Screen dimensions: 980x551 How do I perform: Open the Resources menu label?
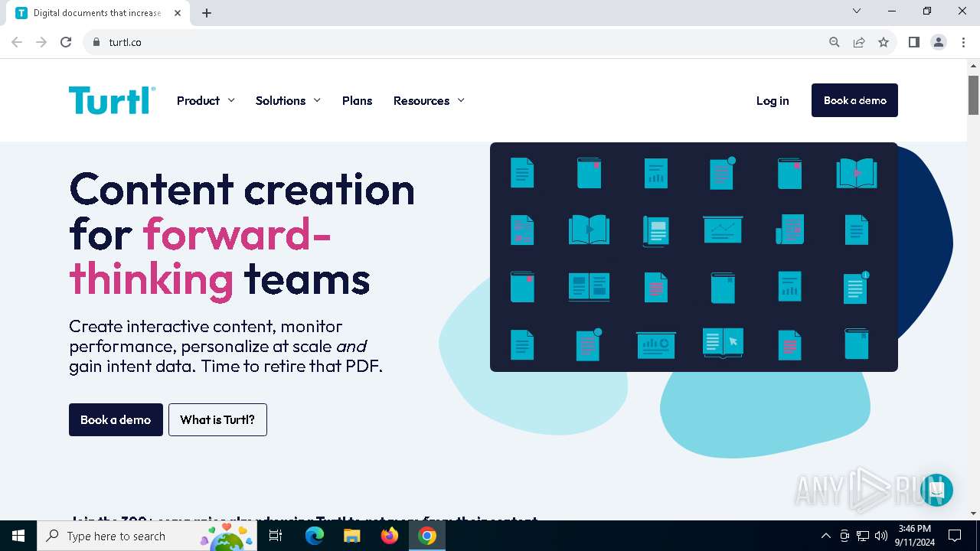[x=421, y=100]
